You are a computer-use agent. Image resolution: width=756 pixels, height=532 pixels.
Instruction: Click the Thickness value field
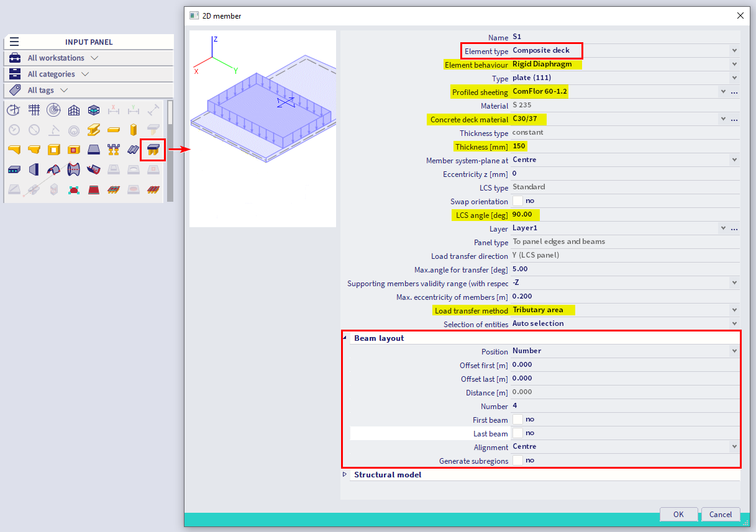coord(621,147)
